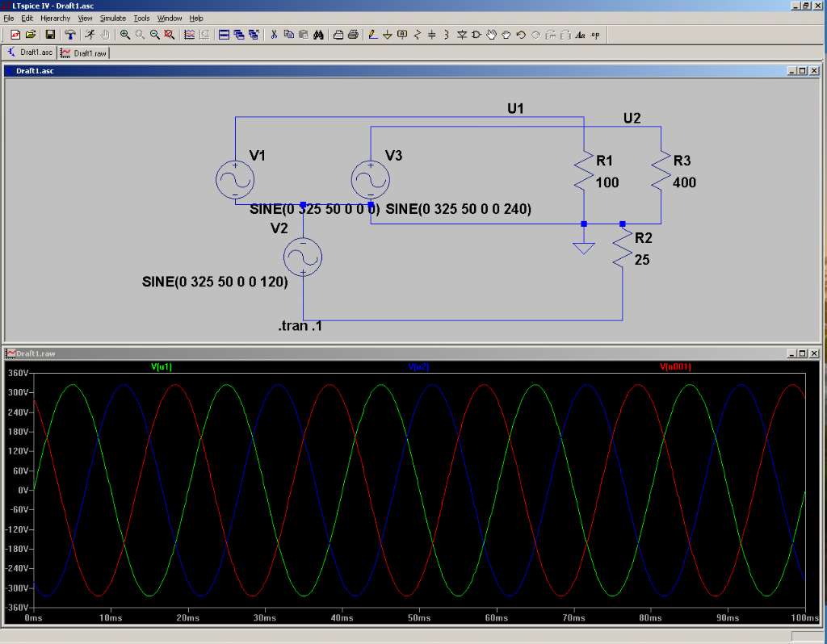Click the Cut scissors icon
827x644 pixels.
tap(275, 35)
